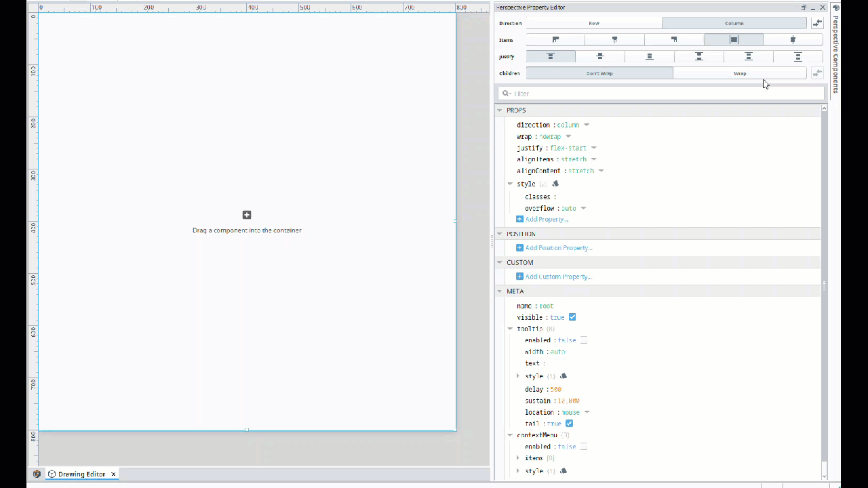Close the Drawing Editor tab
Viewport: 868px width, 488px height.
113,474
